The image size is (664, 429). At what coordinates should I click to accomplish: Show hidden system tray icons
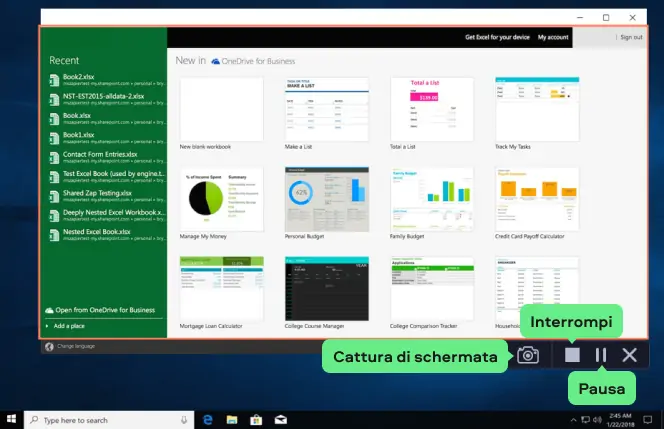pos(573,420)
